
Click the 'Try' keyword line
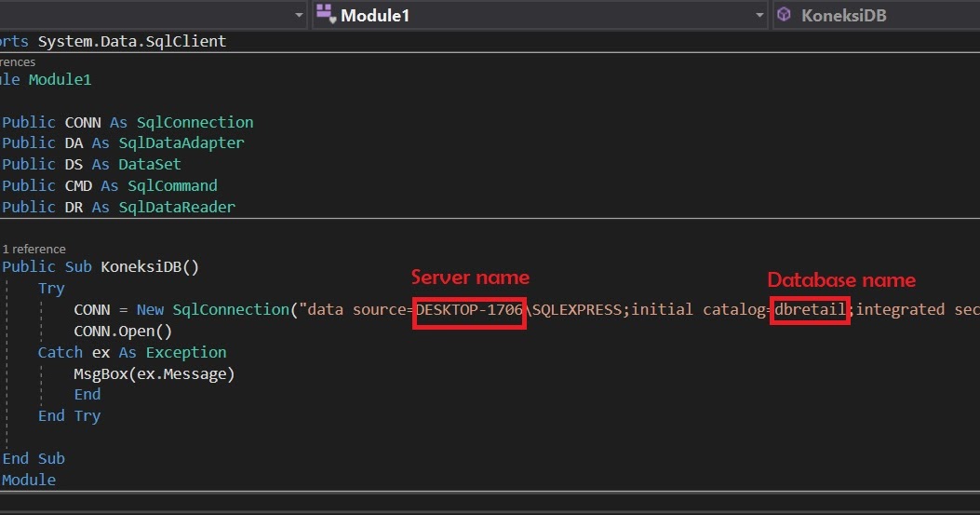coord(51,288)
